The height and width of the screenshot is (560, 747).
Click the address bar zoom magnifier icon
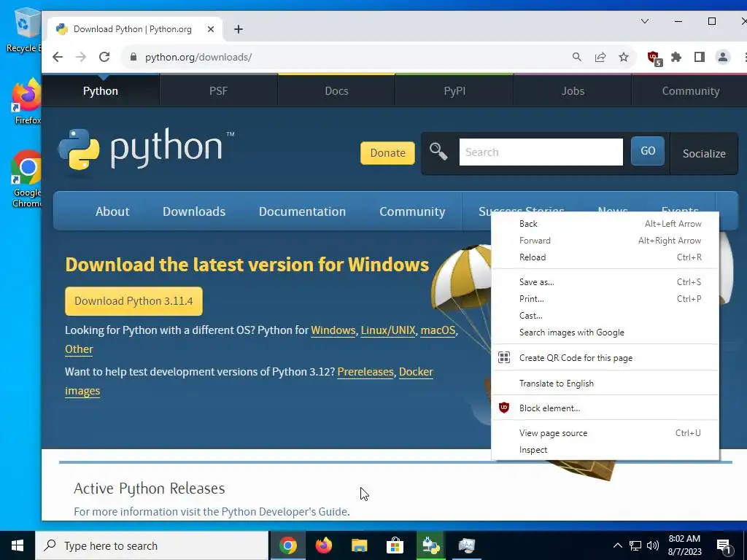pos(577,57)
